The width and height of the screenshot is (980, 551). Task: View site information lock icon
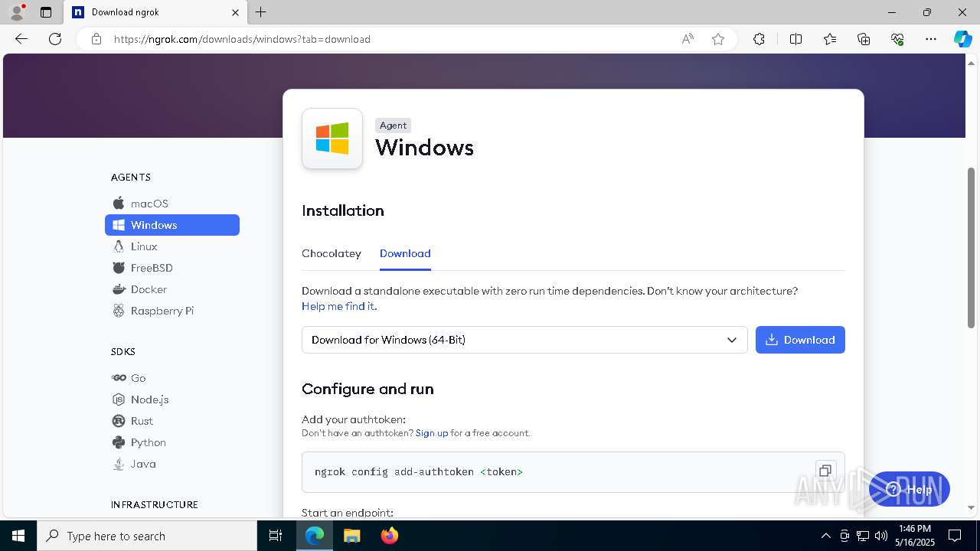pos(96,39)
